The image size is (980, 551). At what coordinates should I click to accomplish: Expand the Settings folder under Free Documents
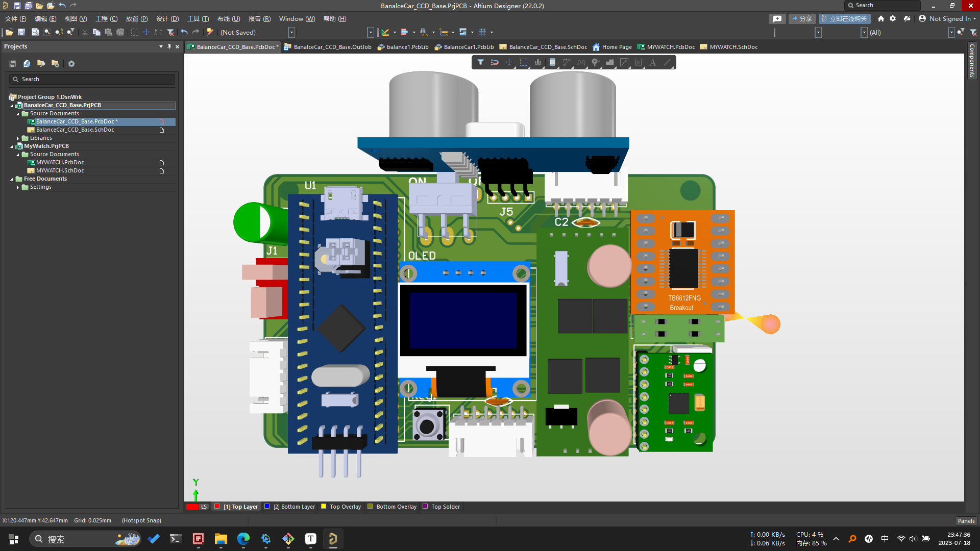18,187
